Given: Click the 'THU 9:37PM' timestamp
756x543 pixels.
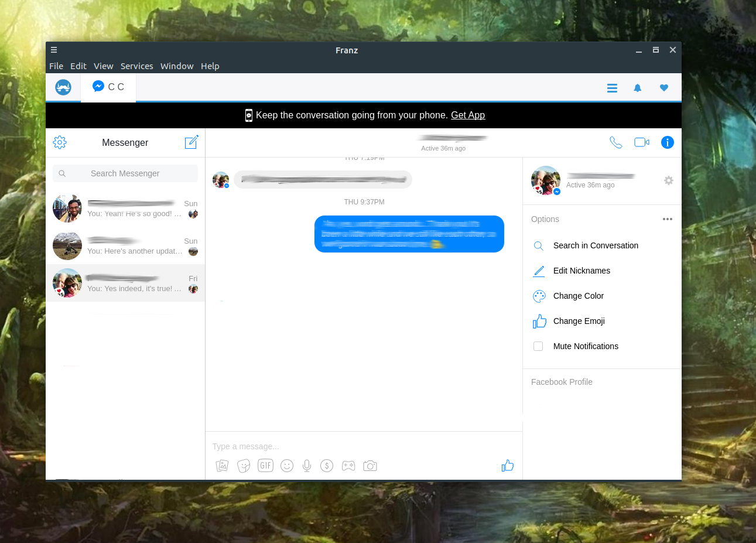Looking at the screenshot, I should coord(364,202).
